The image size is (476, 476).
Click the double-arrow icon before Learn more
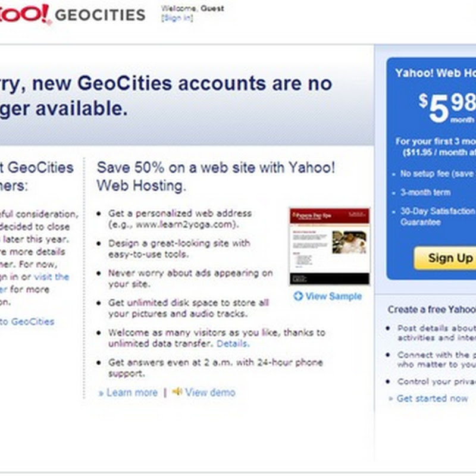101,393
